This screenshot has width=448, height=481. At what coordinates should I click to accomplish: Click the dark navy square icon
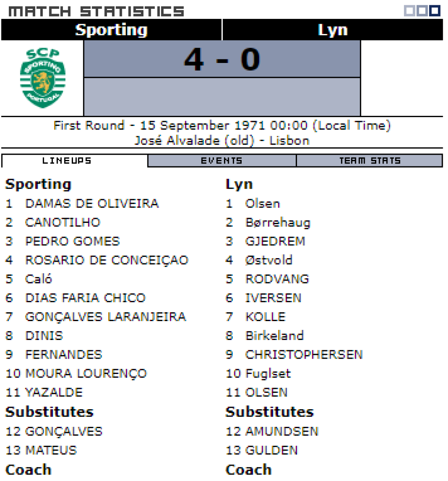pyautogui.click(x=434, y=11)
